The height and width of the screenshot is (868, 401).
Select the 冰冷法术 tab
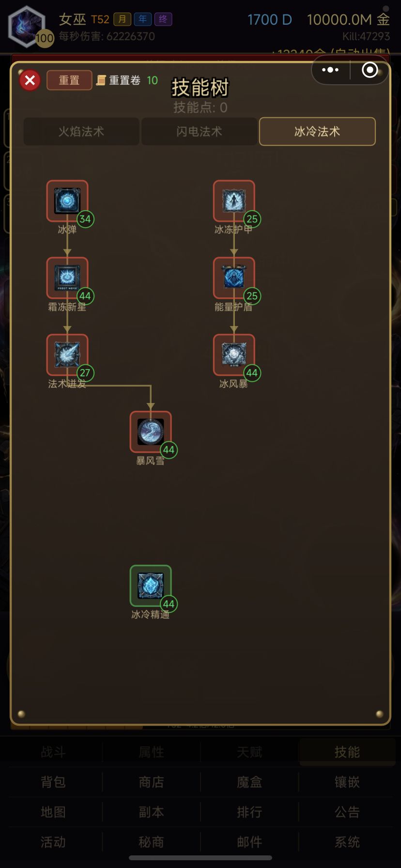pos(317,131)
